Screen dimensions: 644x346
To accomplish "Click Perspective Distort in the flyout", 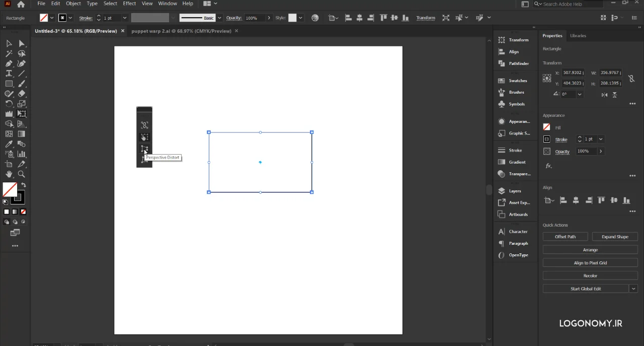I will coord(144,149).
